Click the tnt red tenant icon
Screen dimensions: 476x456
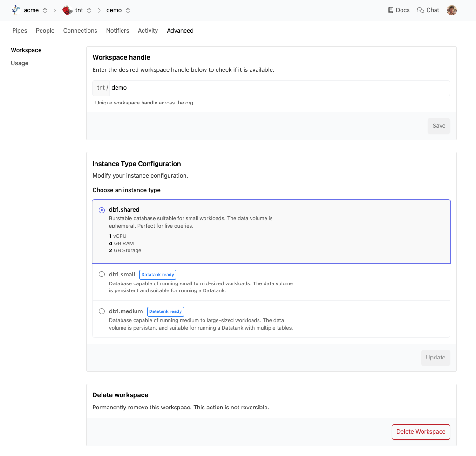[68, 10]
